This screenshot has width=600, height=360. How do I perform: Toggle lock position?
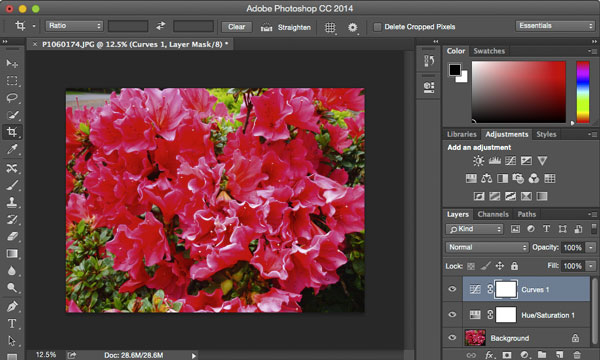coord(500,266)
